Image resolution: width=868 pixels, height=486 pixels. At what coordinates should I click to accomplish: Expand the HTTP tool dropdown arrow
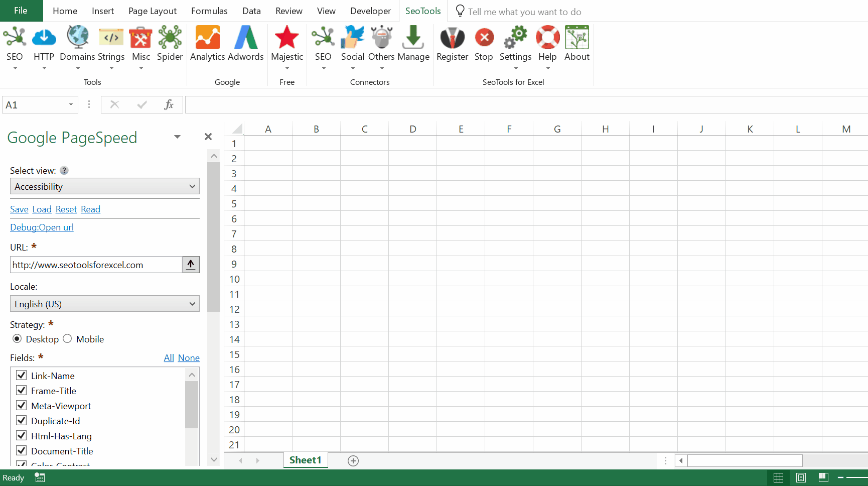[44, 68]
